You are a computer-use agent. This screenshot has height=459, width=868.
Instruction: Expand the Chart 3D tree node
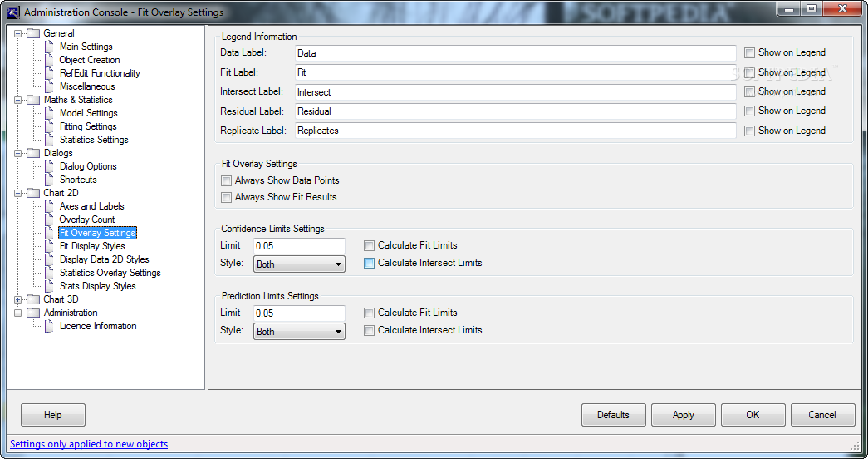click(17, 299)
